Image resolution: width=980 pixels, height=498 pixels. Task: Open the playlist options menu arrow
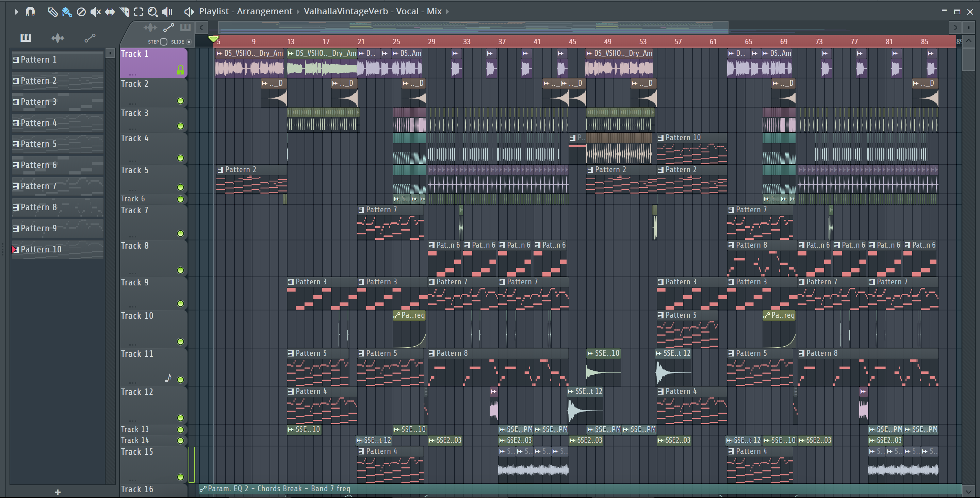pos(16,12)
